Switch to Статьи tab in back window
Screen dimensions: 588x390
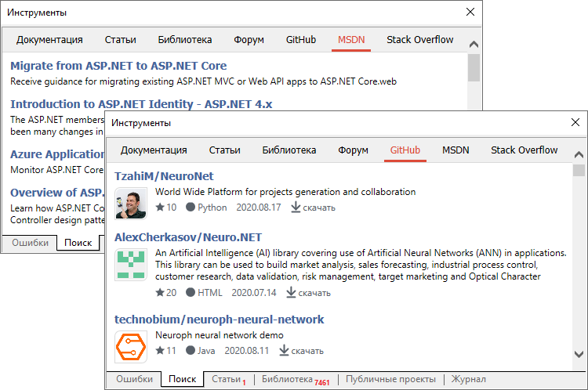(121, 39)
